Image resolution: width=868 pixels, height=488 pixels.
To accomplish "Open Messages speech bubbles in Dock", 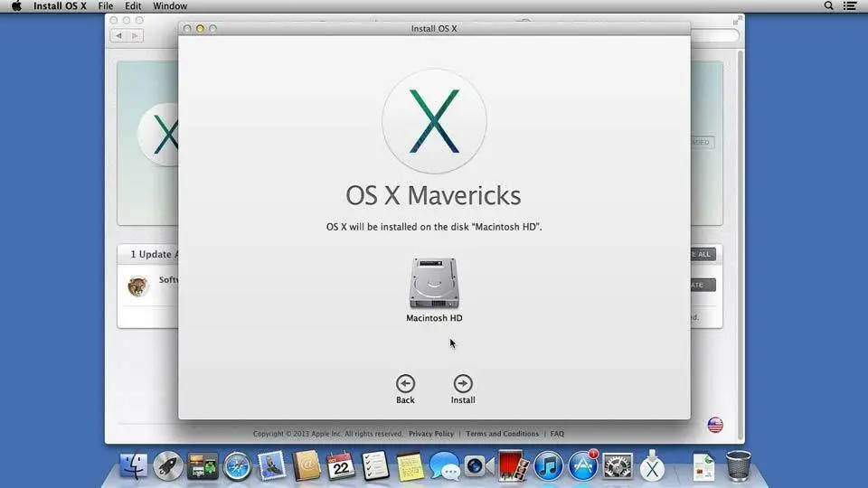I will [x=445, y=466].
